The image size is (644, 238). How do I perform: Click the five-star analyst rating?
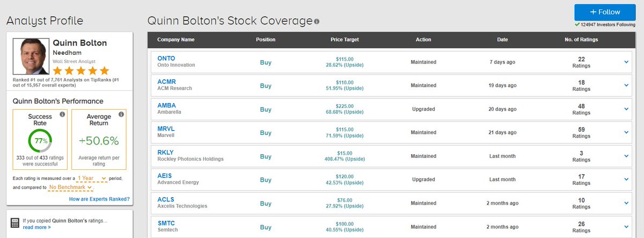point(80,70)
